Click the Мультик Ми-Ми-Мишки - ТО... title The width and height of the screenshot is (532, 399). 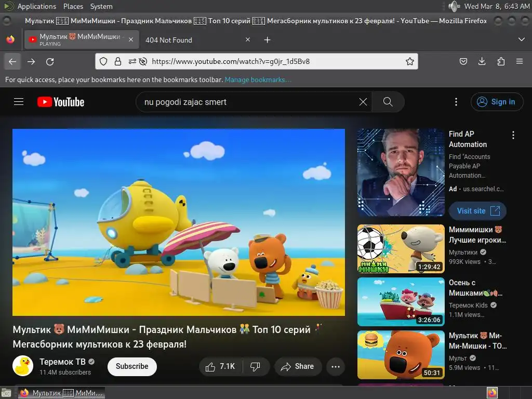coord(477,341)
